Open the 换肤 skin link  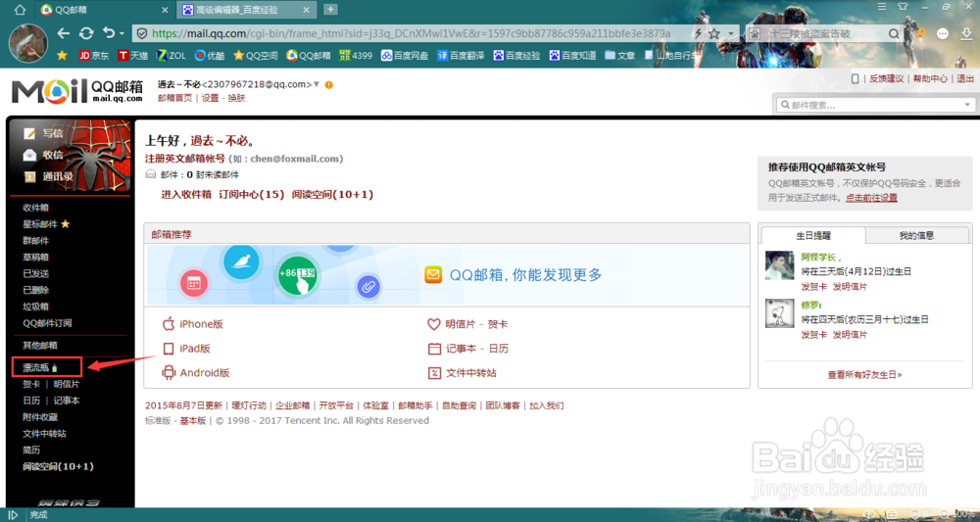(x=236, y=98)
